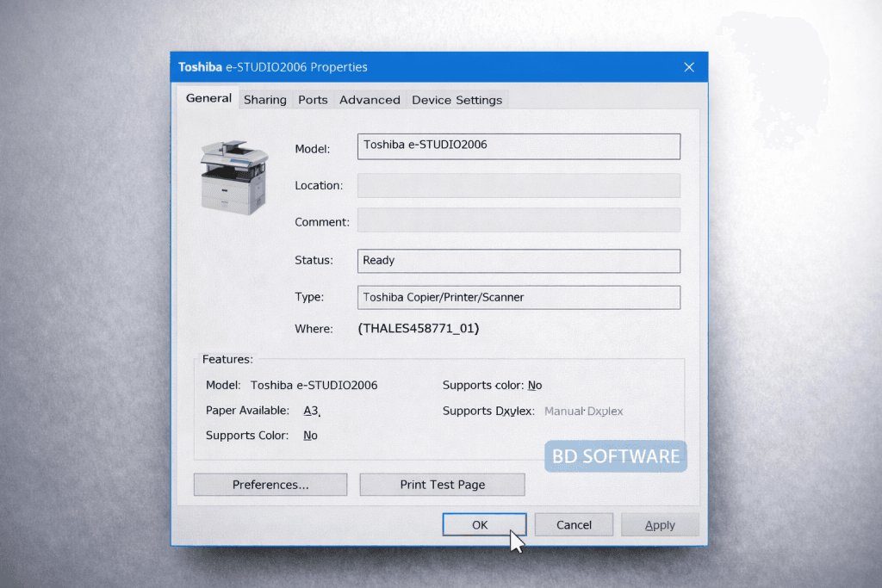Open printer Preferences...
This screenshot has height=588, width=882.
click(270, 485)
